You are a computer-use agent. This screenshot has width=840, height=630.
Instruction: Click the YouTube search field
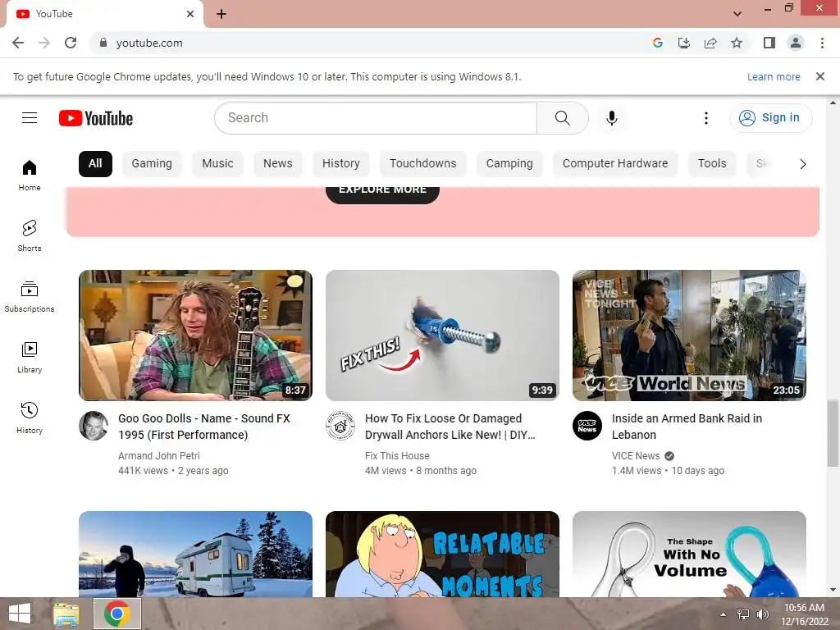pos(376,118)
